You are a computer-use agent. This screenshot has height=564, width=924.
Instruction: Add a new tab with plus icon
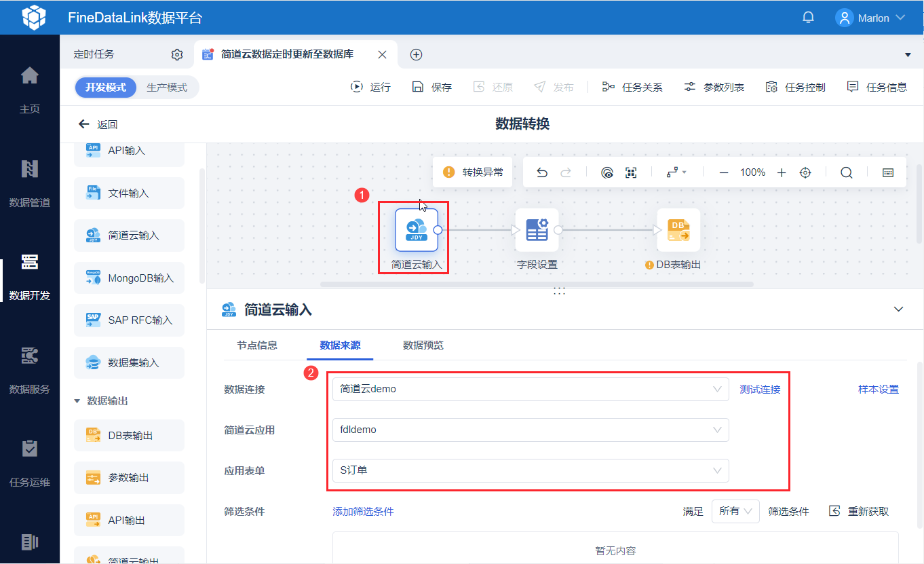[x=417, y=54]
